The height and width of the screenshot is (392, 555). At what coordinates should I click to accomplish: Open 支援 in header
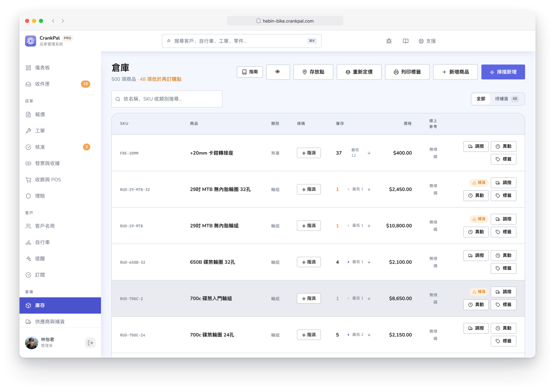tap(427, 41)
